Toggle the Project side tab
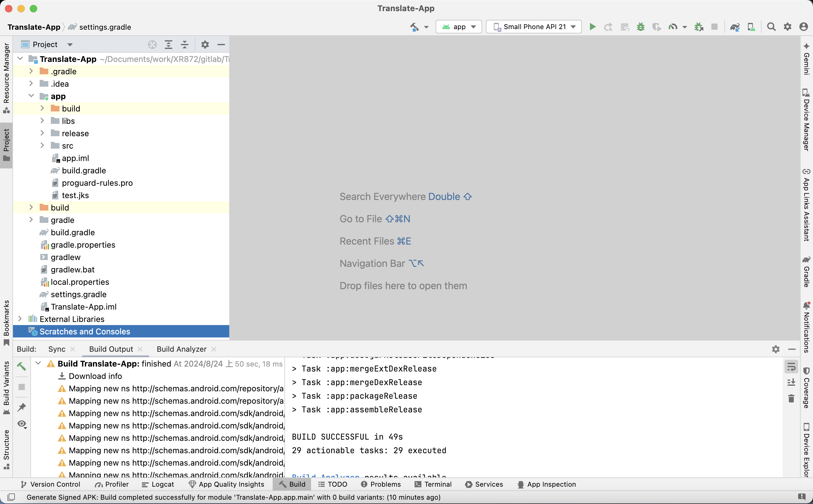 6,145
